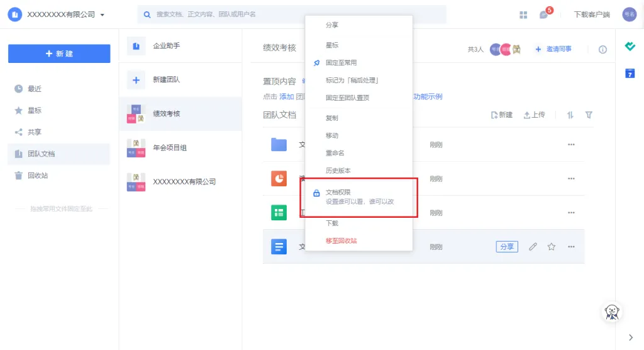Image resolution: width=644 pixels, height=350 pixels.
Task: Click the 新建 blue button
Action: [59, 54]
